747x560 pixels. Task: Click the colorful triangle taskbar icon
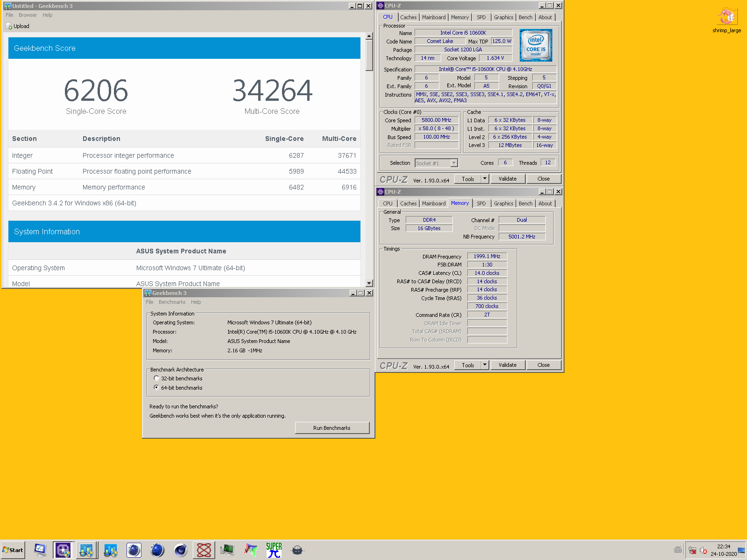(251, 550)
